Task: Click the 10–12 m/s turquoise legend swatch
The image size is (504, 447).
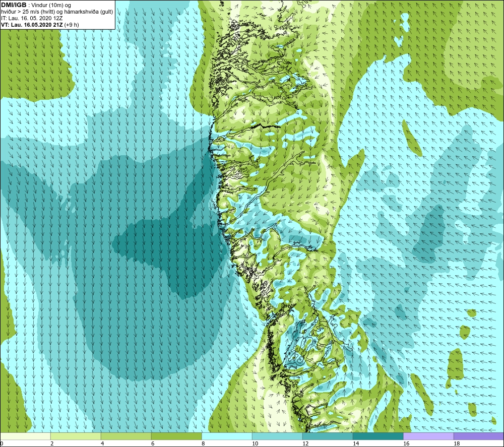Action: point(277,436)
